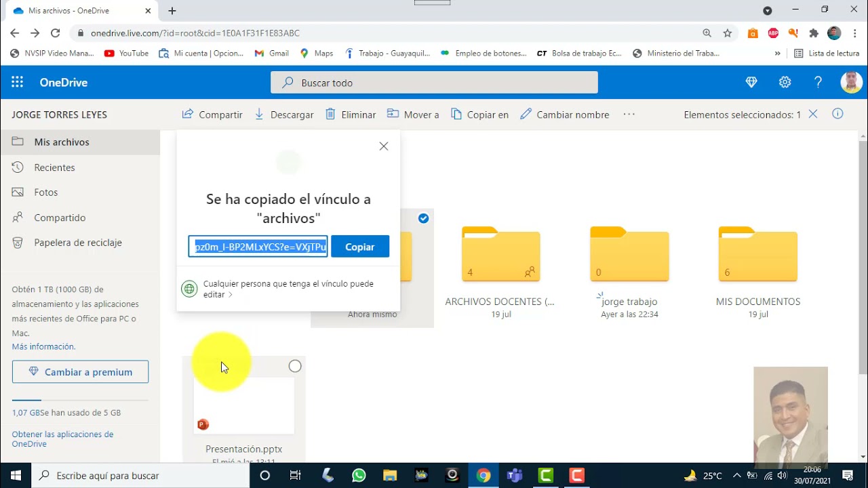Open the details info pane icon
This screenshot has height=488, width=868.
[837, 114]
